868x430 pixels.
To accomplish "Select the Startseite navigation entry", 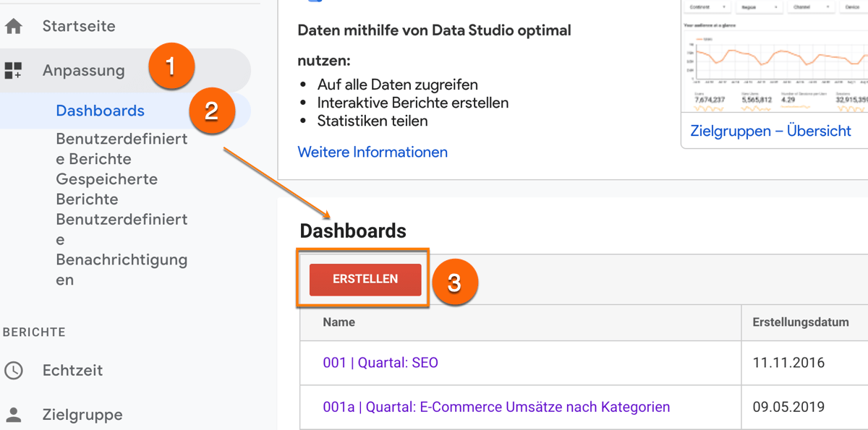I will (80, 25).
